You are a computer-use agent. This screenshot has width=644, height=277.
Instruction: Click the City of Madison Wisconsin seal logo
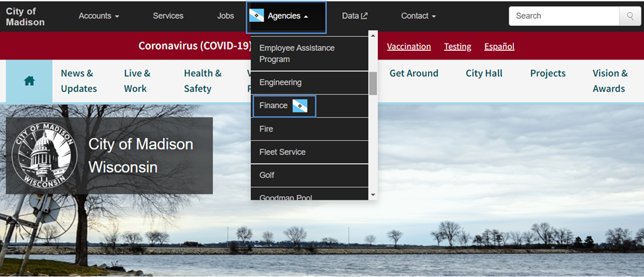(44, 155)
